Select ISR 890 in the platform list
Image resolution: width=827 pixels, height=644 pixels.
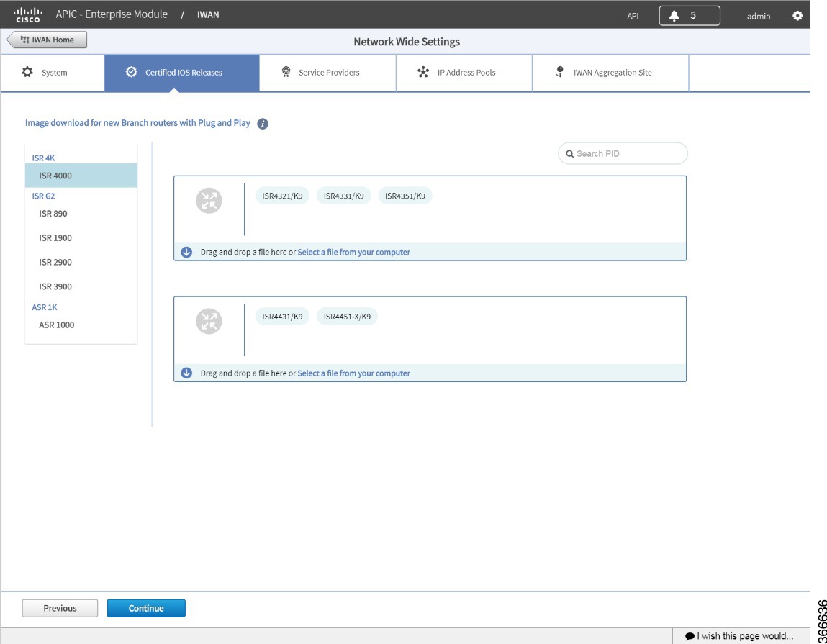coord(81,214)
